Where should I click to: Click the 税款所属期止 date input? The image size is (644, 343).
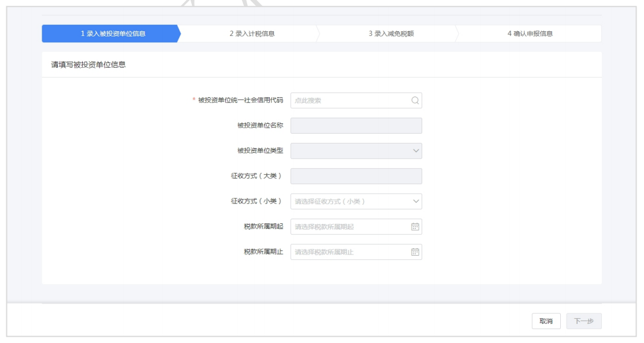(356, 252)
